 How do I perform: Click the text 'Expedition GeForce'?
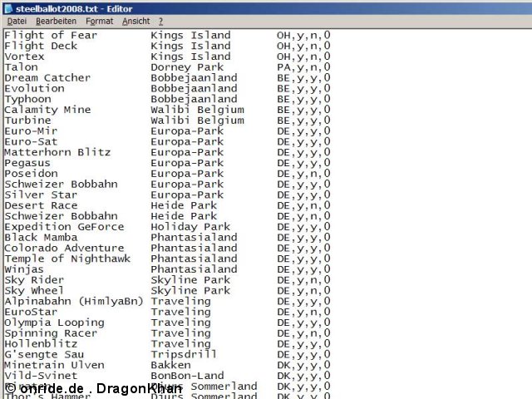pos(65,227)
